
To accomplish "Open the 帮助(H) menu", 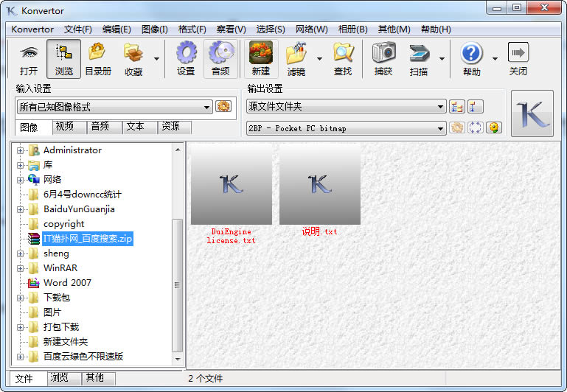I will (x=436, y=29).
